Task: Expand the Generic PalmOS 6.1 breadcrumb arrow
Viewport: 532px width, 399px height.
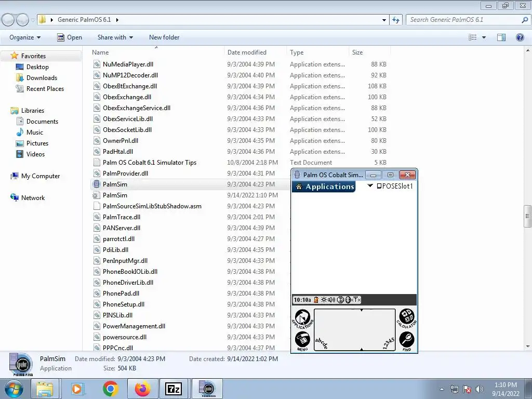Action: 117,20
